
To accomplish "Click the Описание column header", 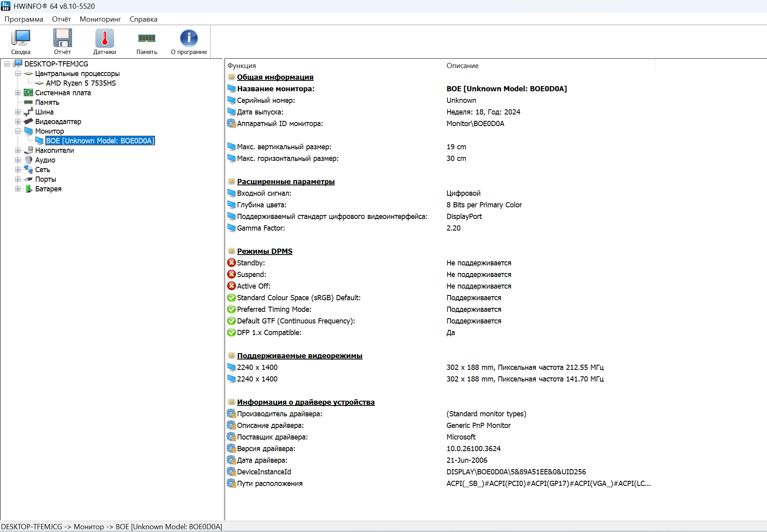I will click(x=550, y=66).
